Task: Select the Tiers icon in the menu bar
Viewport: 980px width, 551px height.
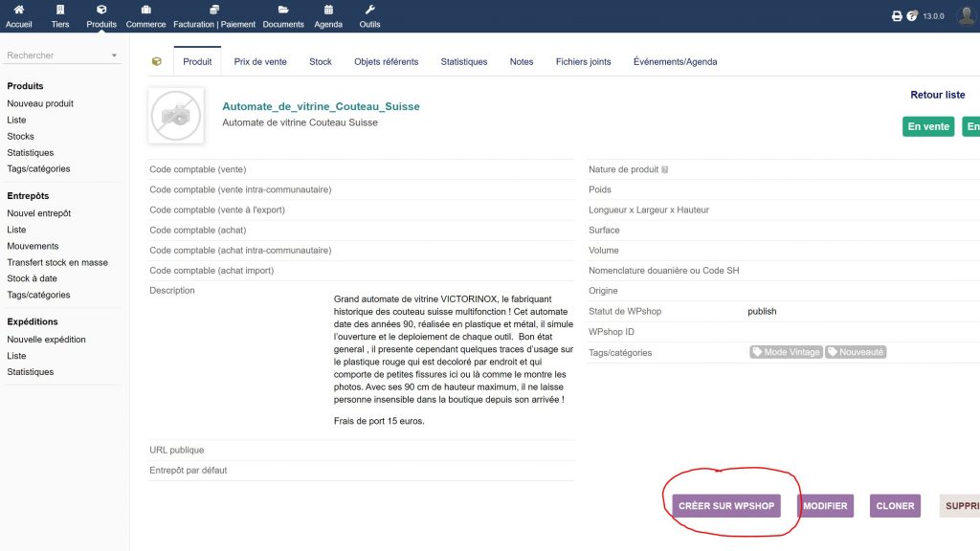Action: point(59,10)
